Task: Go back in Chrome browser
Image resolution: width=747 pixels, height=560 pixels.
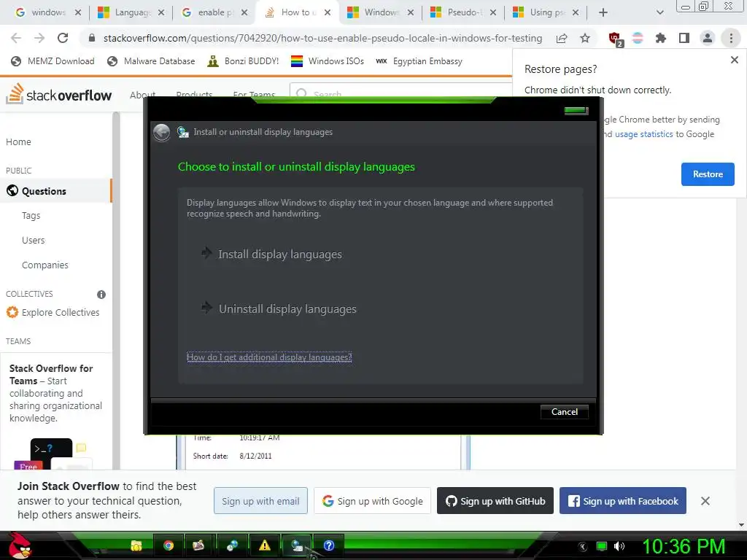Action: tap(16, 38)
